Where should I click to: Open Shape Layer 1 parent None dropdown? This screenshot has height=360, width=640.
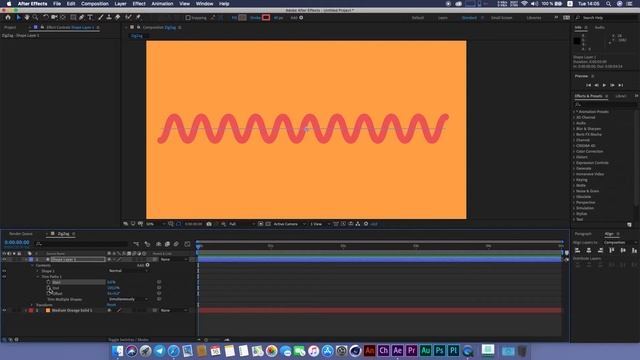[x=174, y=260]
